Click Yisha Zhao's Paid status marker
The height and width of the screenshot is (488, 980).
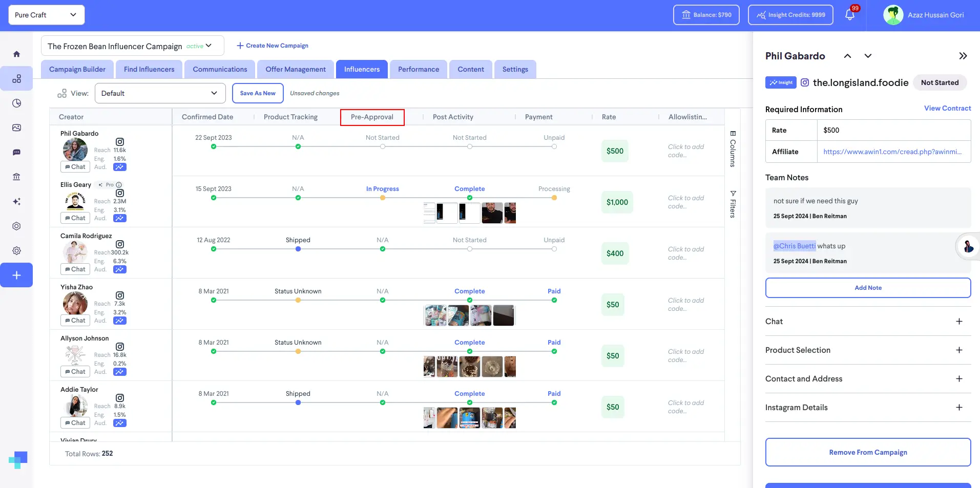coord(554,300)
